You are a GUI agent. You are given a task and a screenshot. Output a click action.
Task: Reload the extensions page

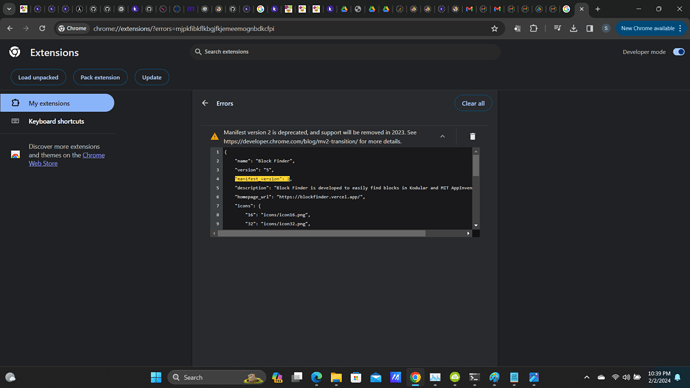point(42,28)
